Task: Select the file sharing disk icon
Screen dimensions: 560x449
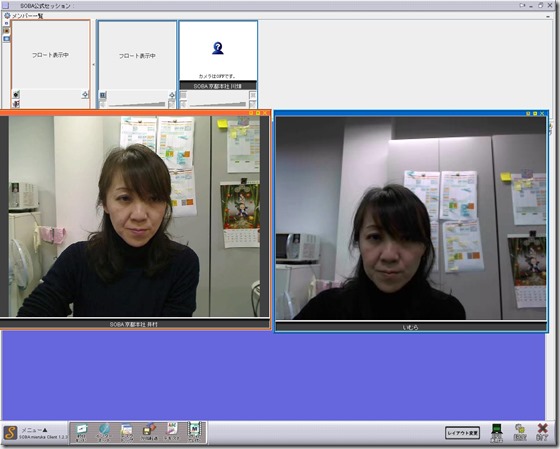Action: pyautogui.click(x=149, y=432)
